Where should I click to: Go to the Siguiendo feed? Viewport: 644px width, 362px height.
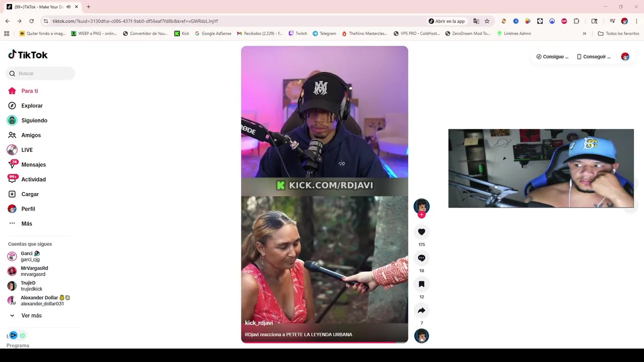(x=34, y=120)
